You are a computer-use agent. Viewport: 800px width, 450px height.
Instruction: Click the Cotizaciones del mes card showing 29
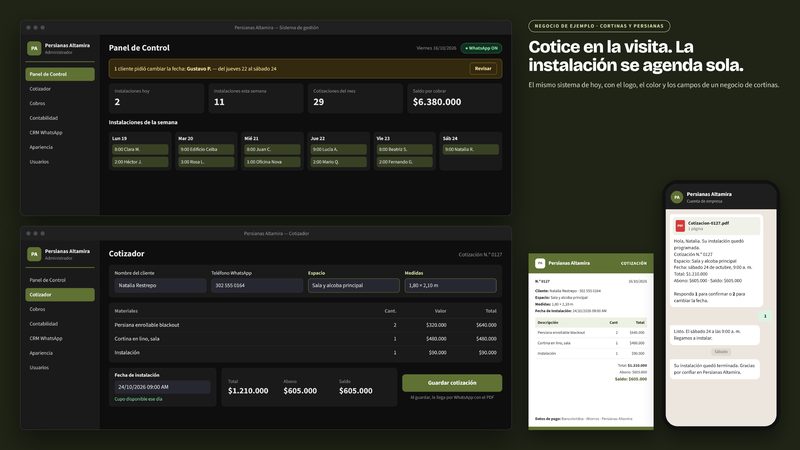point(355,98)
